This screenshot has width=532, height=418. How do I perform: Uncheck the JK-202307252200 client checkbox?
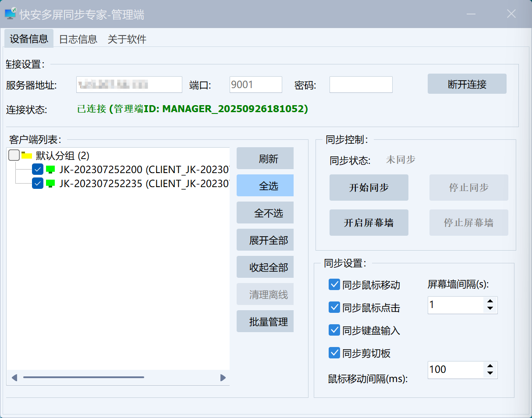(38, 170)
